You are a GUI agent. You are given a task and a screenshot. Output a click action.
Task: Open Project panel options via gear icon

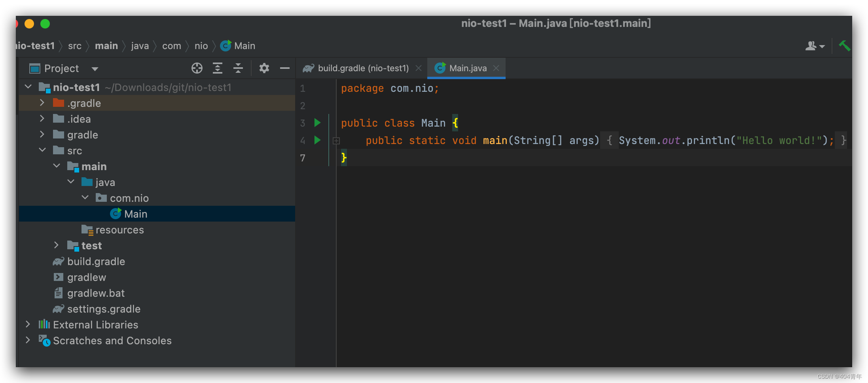264,68
